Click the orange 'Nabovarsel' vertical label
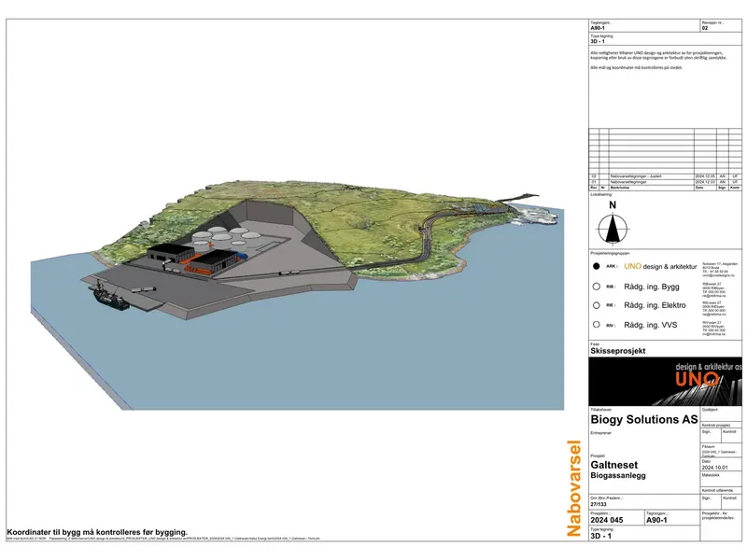The image size is (747, 560). [x=573, y=488]
